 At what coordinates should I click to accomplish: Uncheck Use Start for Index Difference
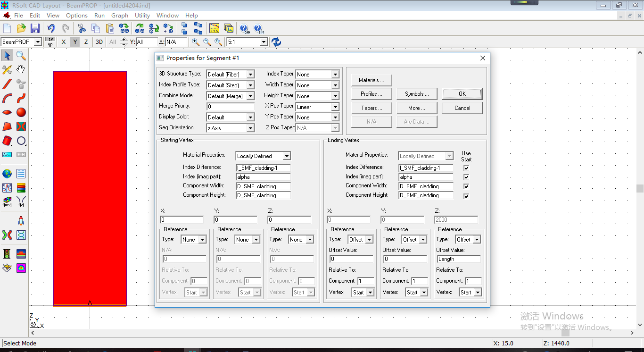(x=466, y=168)
